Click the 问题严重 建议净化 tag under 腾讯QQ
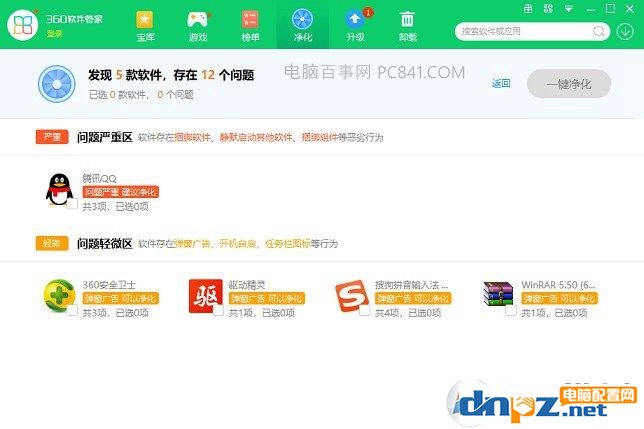644x429 pixels. [120, 192]
